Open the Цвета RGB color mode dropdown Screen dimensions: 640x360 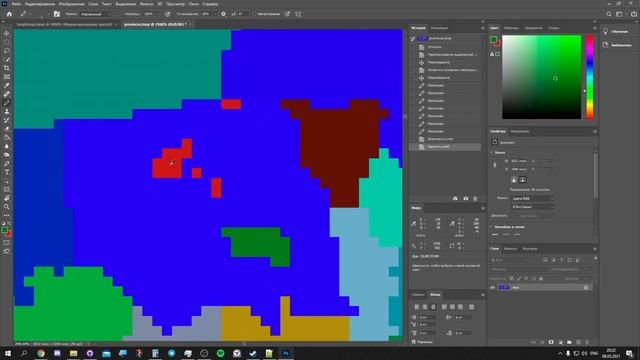[532, 198]
